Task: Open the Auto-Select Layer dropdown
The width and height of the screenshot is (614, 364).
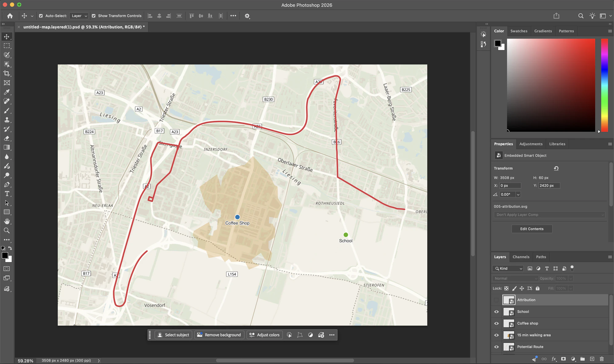Action: [x=79, y=16]
